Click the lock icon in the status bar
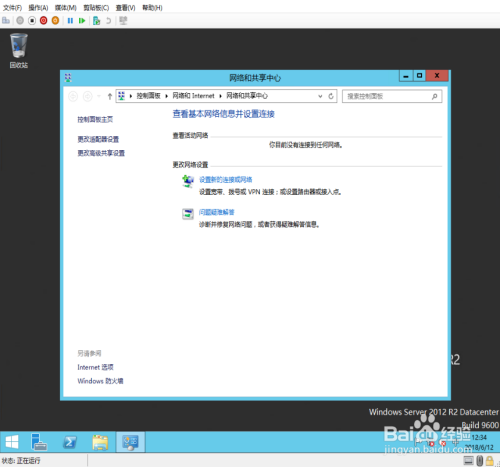Image resolution: width=500 pixels, height=467 pixels. [x=490, y=461]
